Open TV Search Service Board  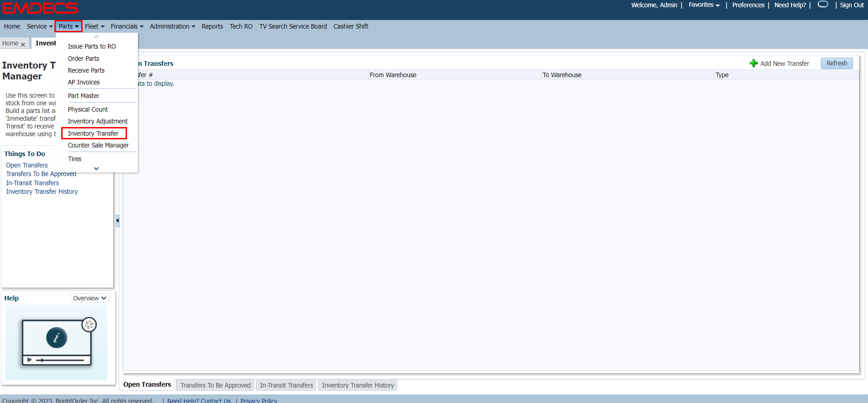tap(293, 26)
